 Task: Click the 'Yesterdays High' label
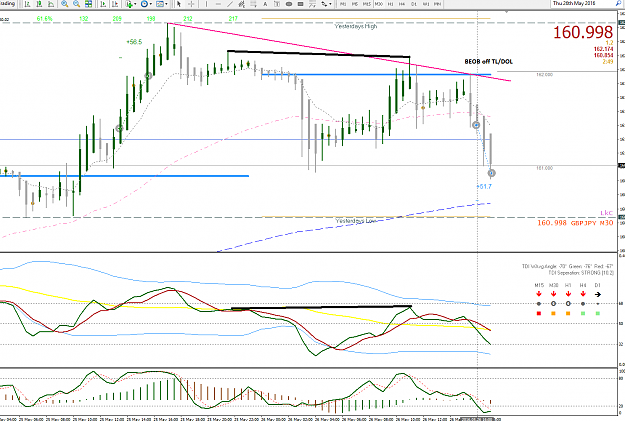click(x=356, y=26)
